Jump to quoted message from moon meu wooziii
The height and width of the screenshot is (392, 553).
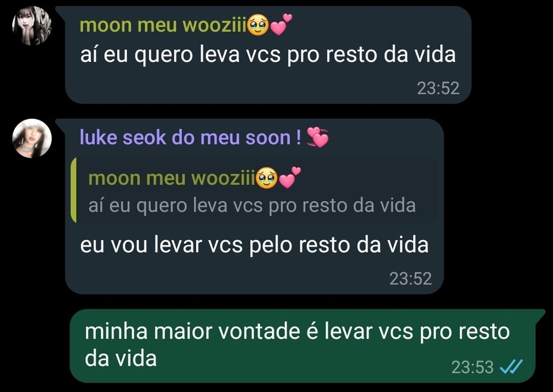[254, 190]
